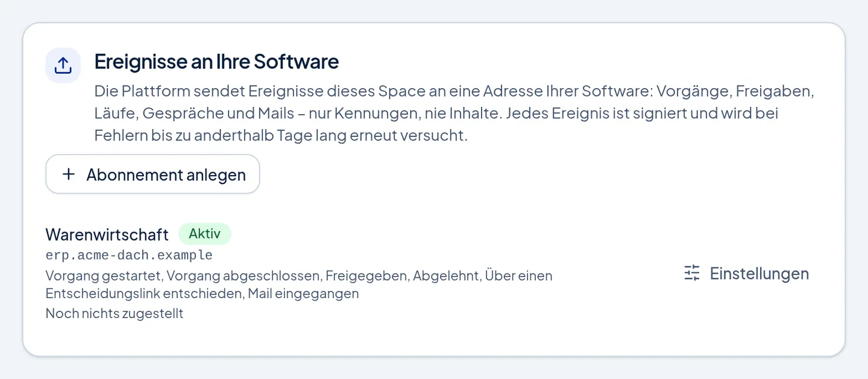
Task: Click the event list starting Vorgang gestartet
Action: pos(299,284)
